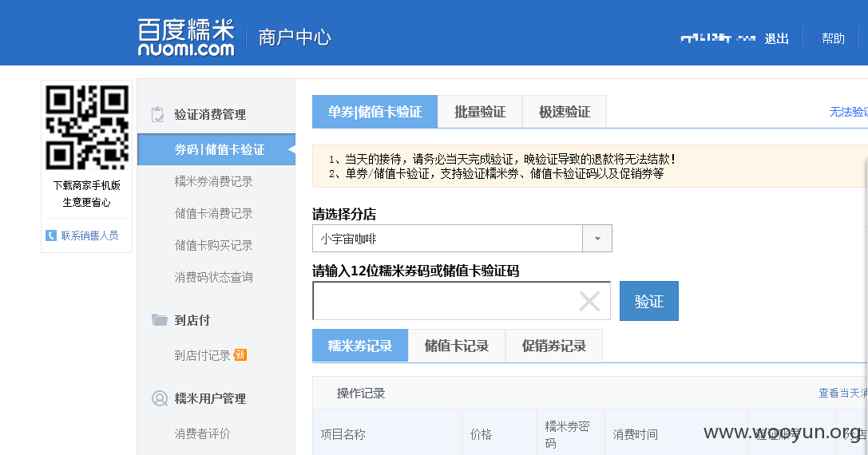This screenshot has width=868, height=455.
Task: Open 到店付记录 in sidebar
Action: point(202,355)
